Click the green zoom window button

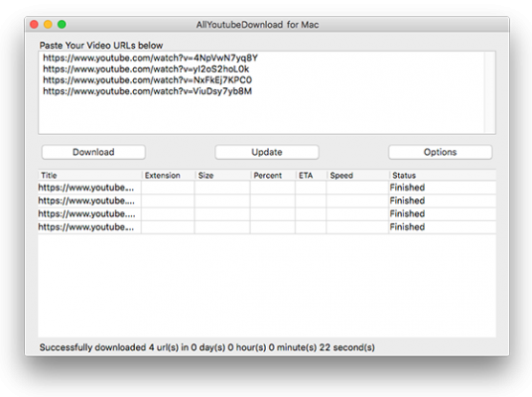coord(62,25)
